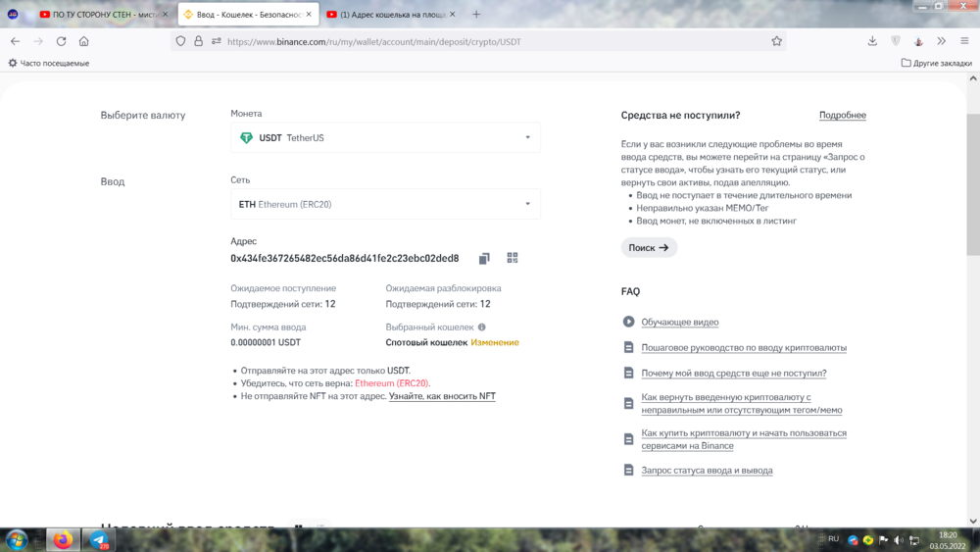Close the Адрес кошелька YouTube tab
Image resolution: width=980 pixels, height=552 pixels.
click(453, 14)
